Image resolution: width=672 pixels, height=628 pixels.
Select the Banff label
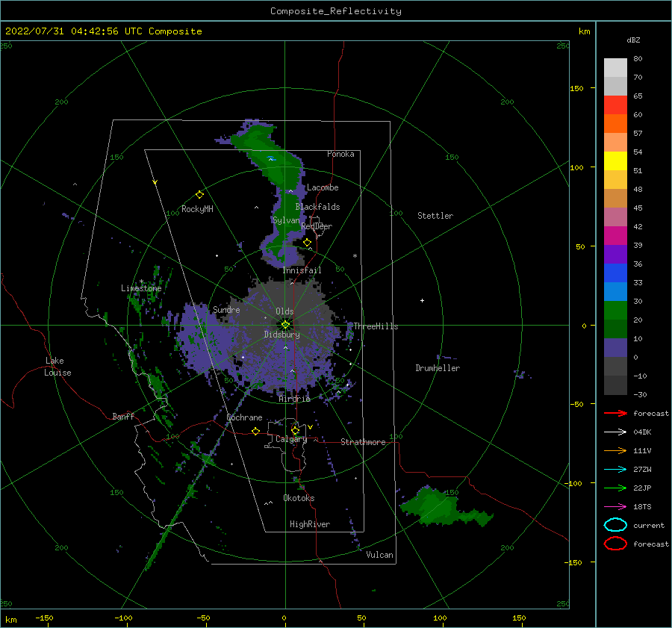(x=123, y=416)
